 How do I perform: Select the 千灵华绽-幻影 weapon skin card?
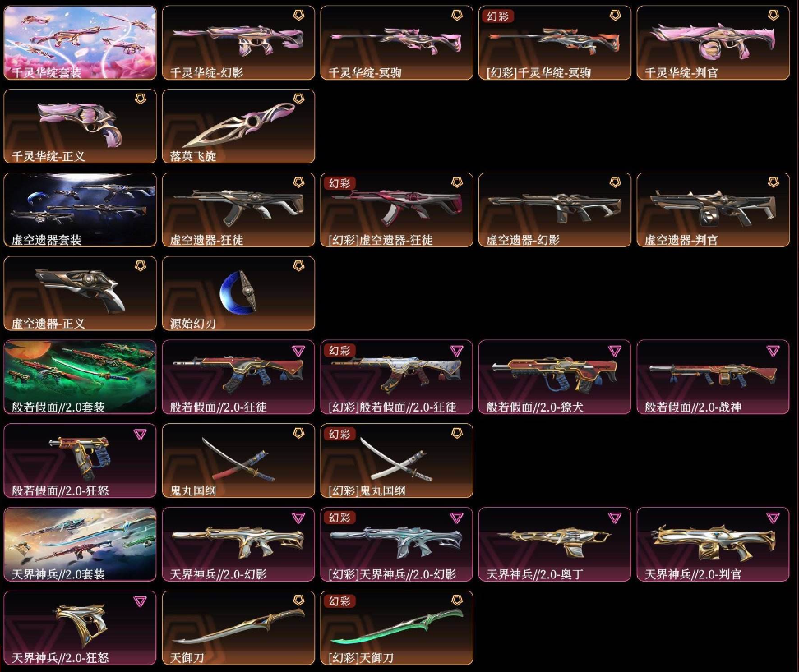238,43
